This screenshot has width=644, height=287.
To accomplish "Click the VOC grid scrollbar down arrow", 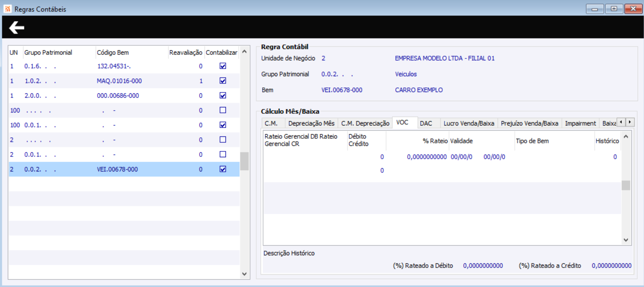I will point(626,240).
